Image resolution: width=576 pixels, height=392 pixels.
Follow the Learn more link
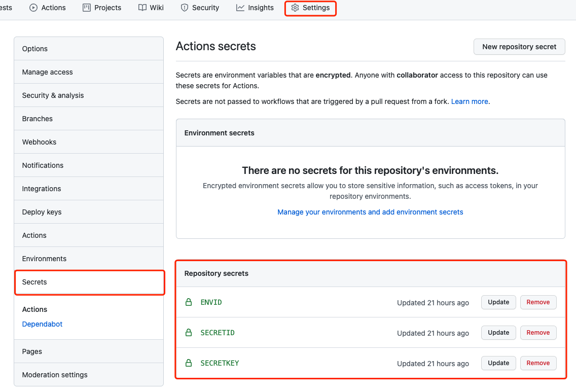point(470,101)
